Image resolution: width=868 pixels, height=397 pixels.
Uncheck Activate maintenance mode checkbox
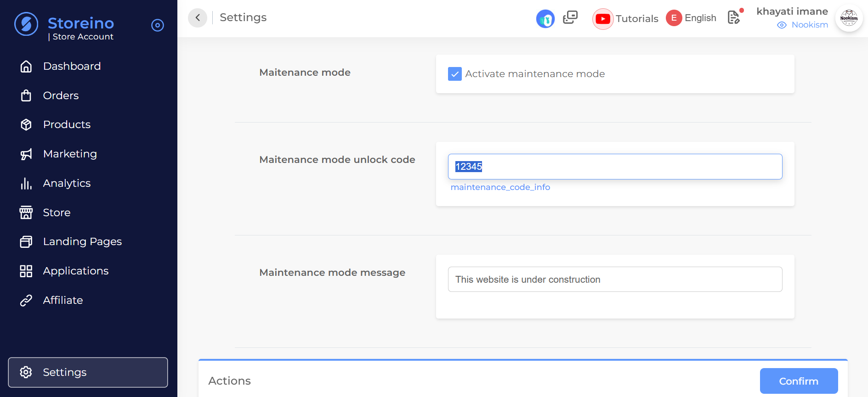455,74
